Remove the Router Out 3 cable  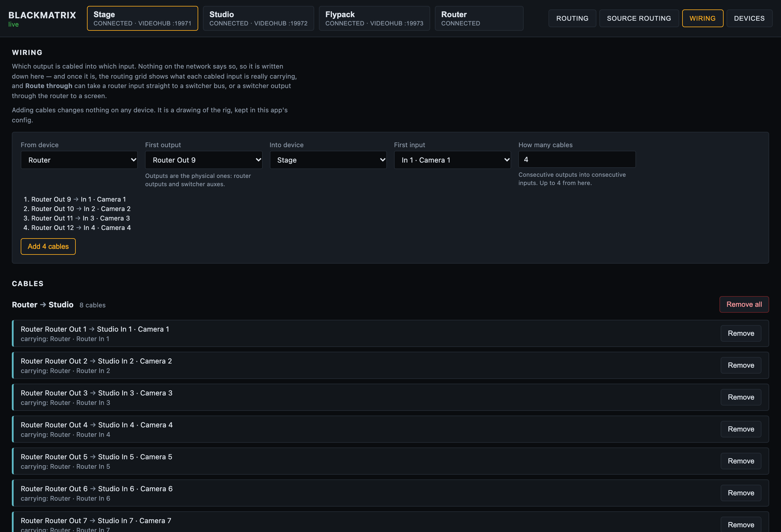(741, 397)
